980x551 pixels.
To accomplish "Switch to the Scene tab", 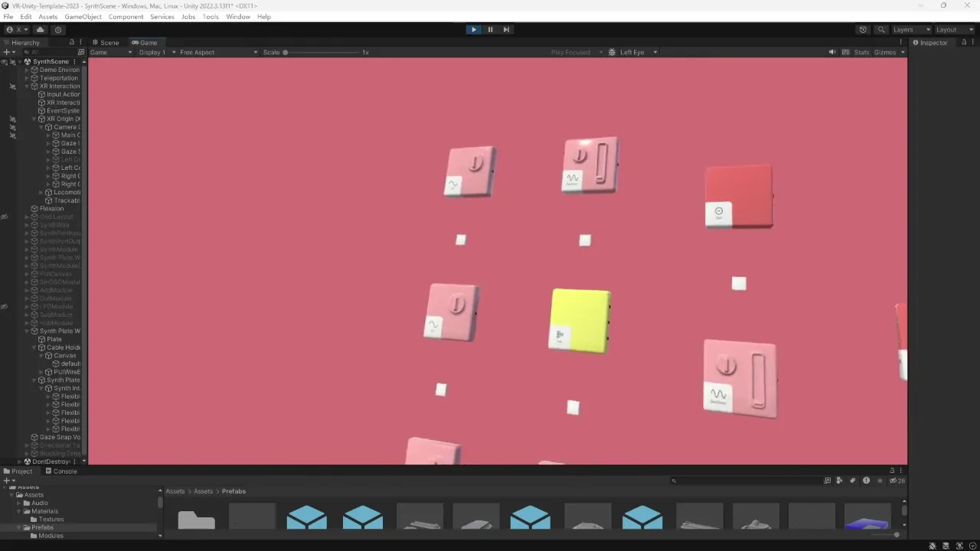I will point(106,43).
